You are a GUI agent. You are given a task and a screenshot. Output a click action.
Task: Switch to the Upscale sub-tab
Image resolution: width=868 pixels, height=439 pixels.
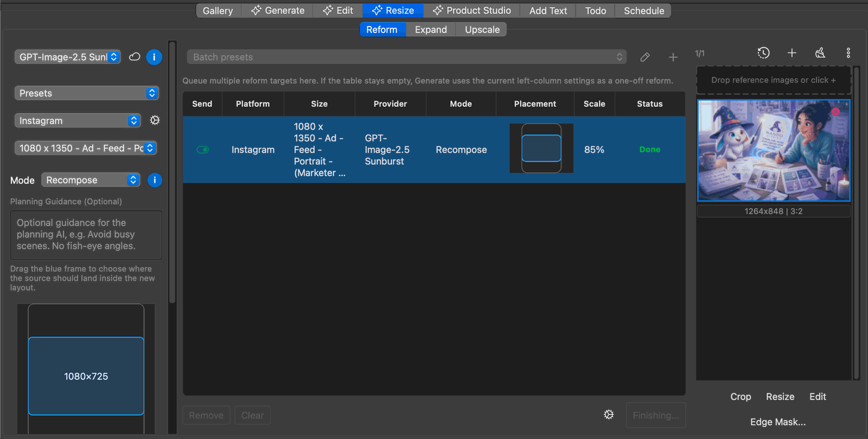click(482, 29)
